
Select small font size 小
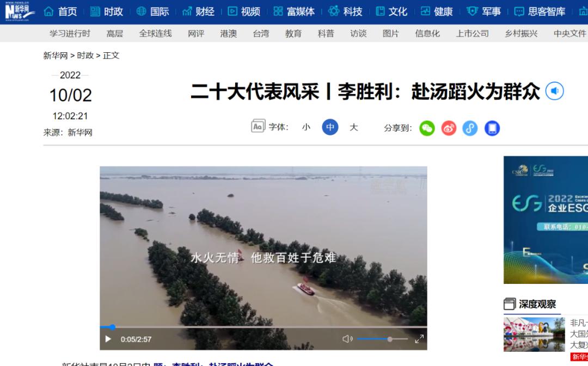coord(306,127)
